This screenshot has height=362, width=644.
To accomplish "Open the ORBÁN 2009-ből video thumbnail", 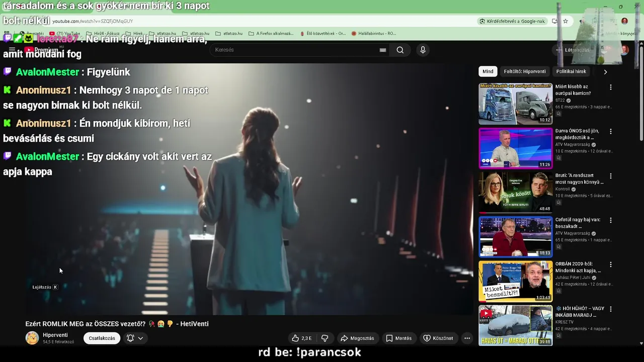I will click(x=515, y=281).
